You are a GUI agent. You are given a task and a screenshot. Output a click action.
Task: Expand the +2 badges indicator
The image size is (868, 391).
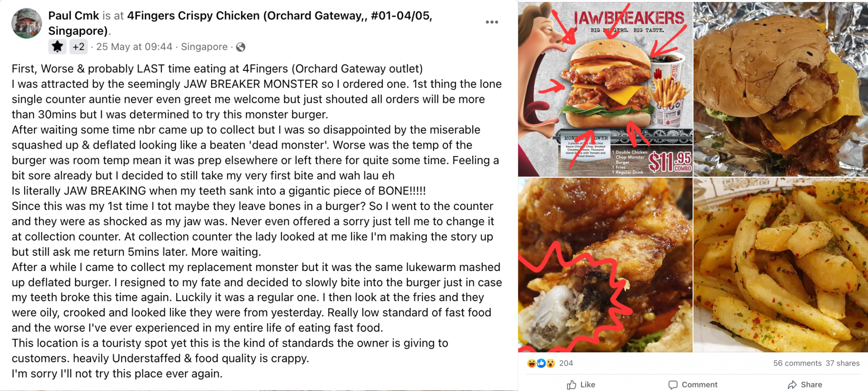(x=79, y=47)
